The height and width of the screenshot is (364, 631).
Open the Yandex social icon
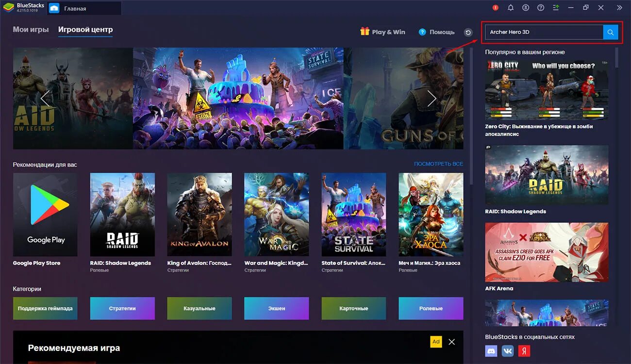524,350
